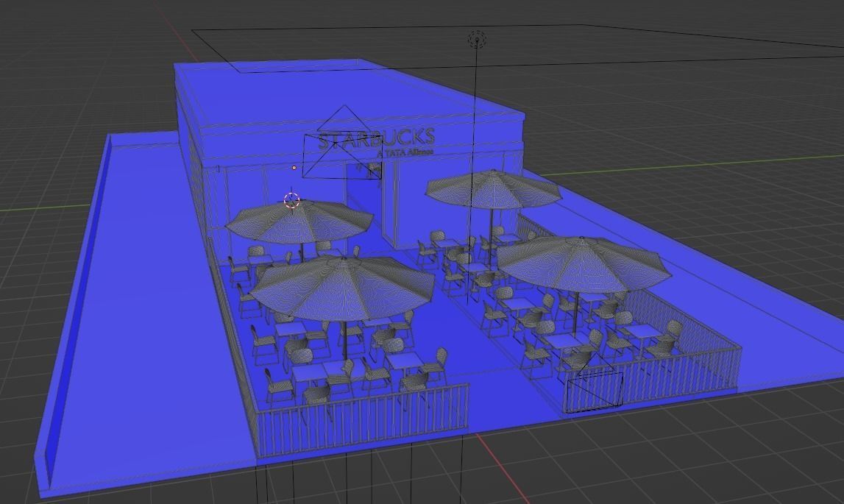Select the umbrella crossed by lamp line
The image size is (844, 504).
coord(494,189)
